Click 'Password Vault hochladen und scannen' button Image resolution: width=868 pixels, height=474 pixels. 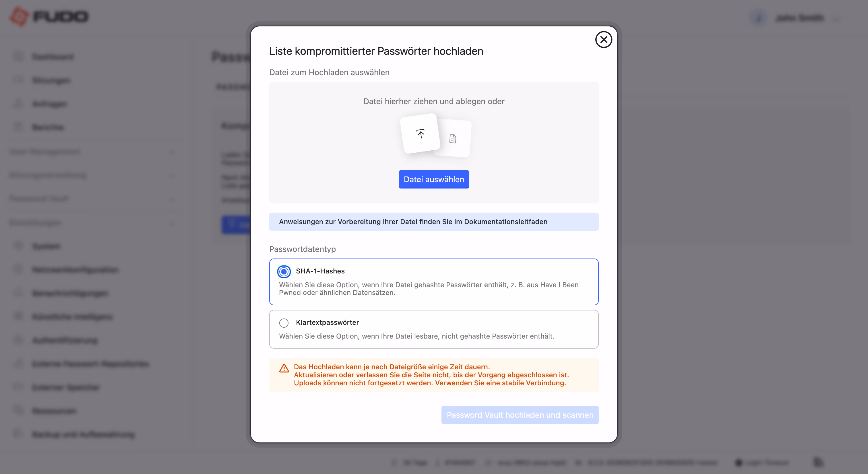pos(520,415)
